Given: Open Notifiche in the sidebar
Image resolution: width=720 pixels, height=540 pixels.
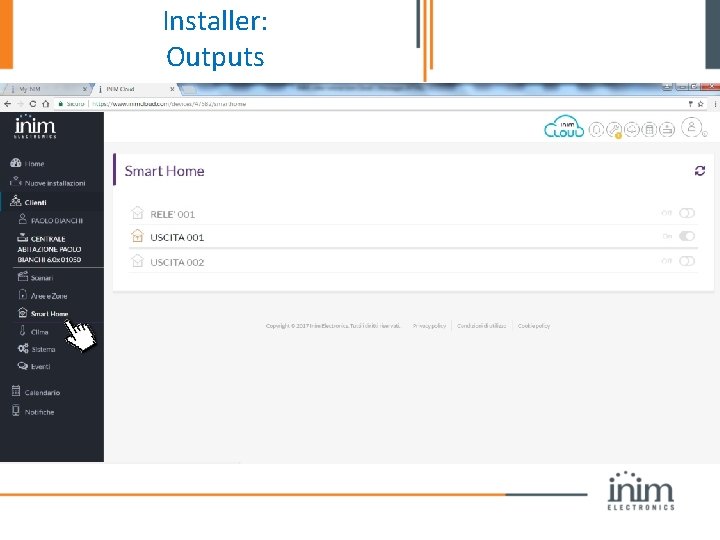Looking at the screenshot, I should click(x=33, y=411).
